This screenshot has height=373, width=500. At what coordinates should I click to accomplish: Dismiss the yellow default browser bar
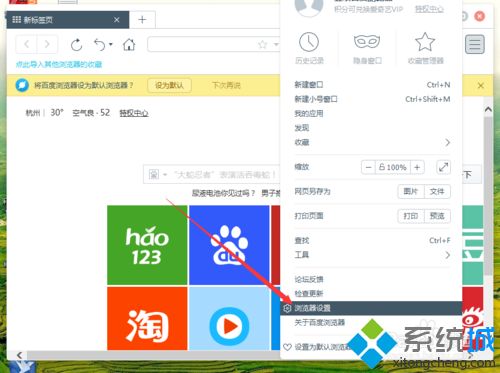481,86
